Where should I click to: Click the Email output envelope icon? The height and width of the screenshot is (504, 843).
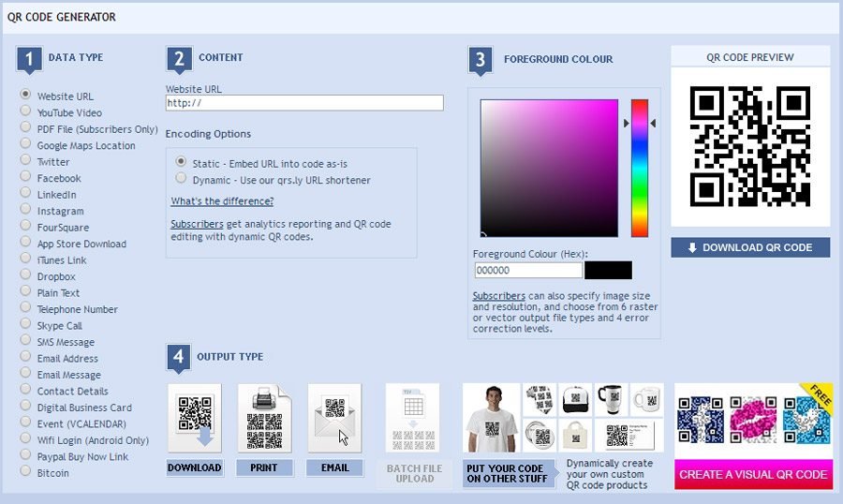coord(334,418)
